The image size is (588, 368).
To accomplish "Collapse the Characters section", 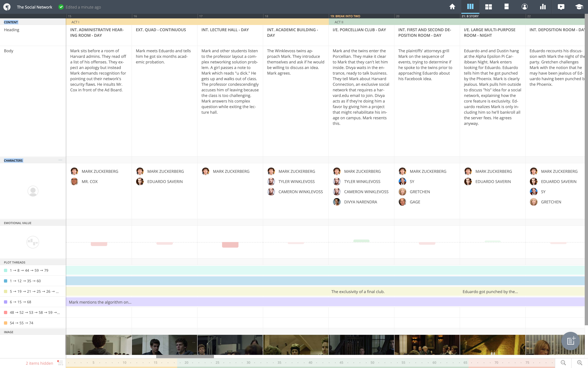I will tap(60, 160).
